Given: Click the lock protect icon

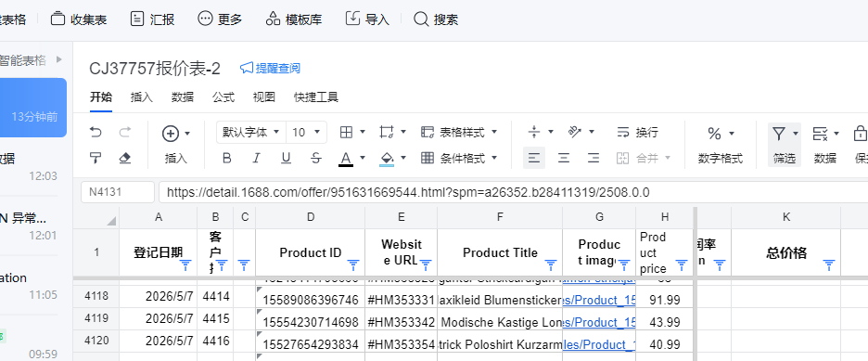Looking at the screenshot, I should click(861, 134).
